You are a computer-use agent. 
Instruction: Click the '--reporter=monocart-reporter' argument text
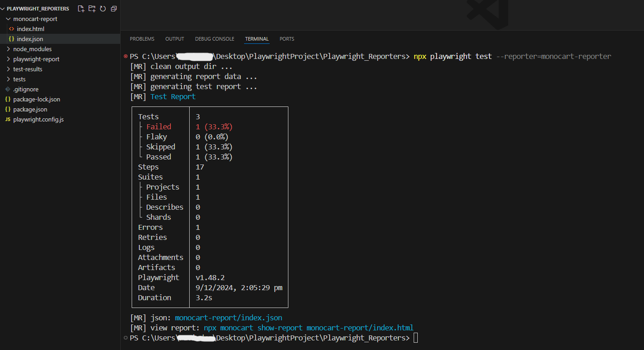[554, 57]
